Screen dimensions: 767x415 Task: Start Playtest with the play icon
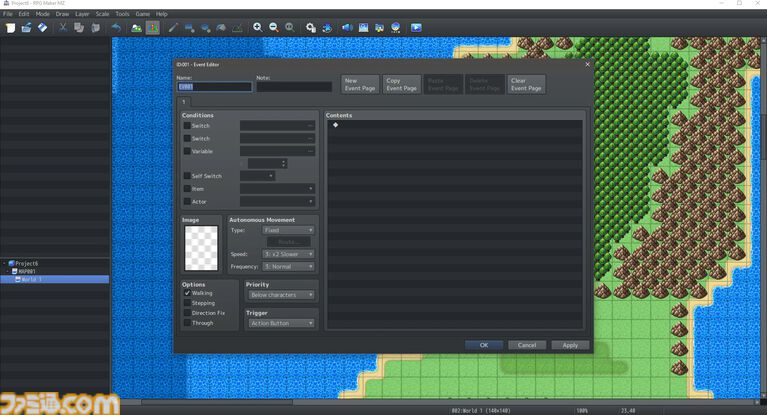click(x=416, y=28)
